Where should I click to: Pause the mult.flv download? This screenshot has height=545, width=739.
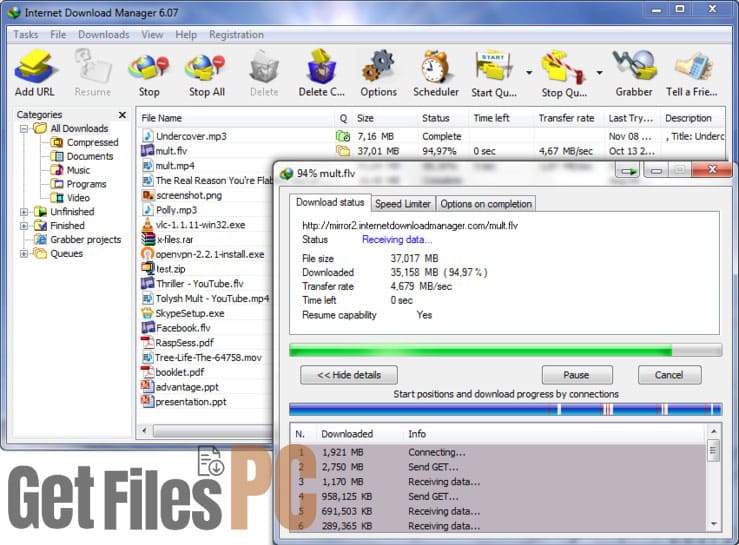576,375
